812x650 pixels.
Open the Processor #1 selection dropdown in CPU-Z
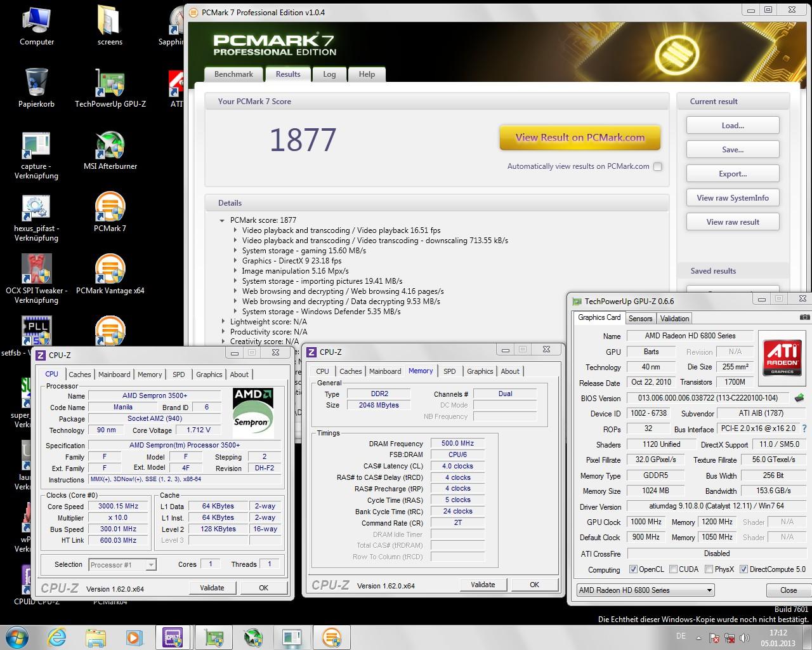click(x=122, y=564)
